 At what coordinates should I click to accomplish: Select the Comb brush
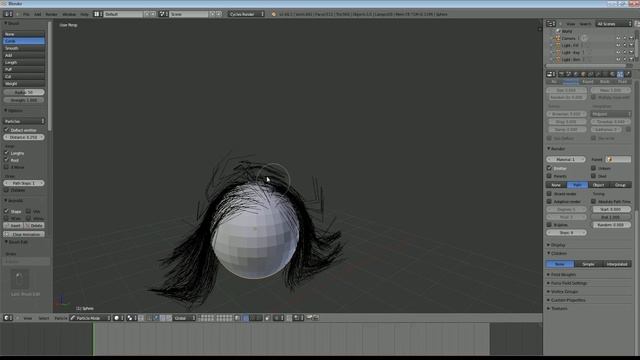[x=24, y=41]
